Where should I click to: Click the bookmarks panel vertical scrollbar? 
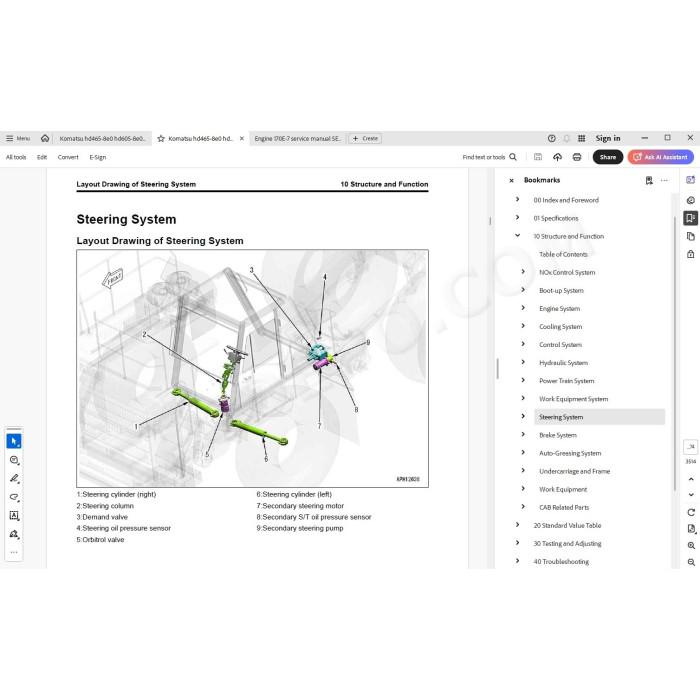(675, 353)
